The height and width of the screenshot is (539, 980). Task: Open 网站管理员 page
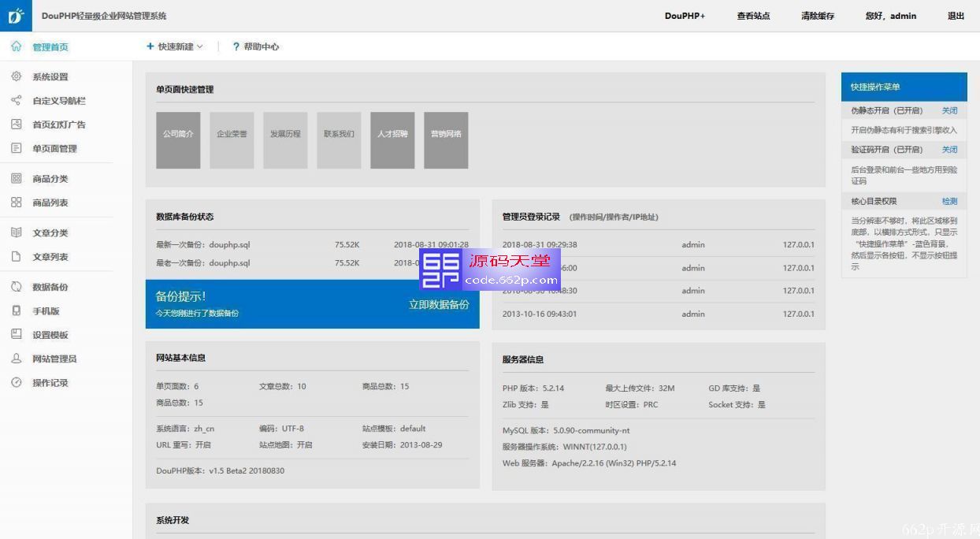pos(54,359)
